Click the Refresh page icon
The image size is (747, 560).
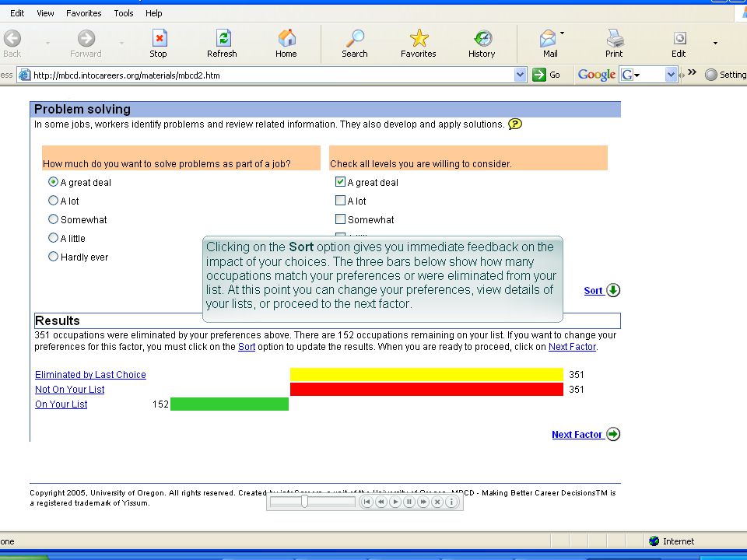[x=223, y=38]
